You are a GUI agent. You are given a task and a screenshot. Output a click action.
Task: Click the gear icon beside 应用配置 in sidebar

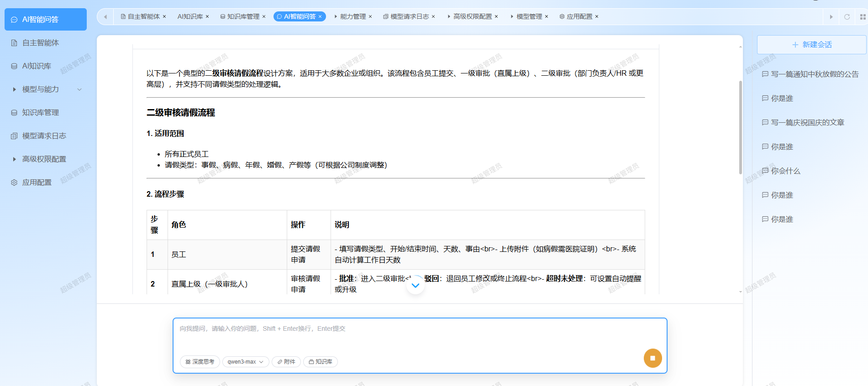point(14,183)
